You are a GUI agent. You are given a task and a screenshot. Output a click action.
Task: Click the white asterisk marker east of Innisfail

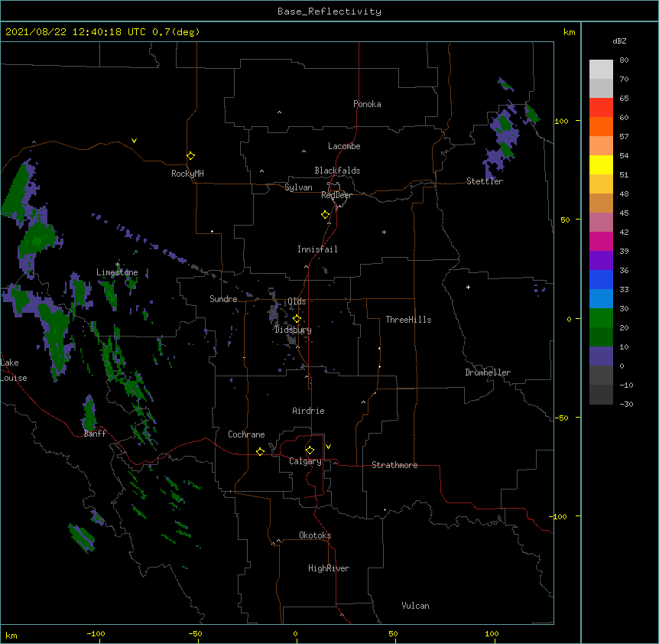(384, 232)
